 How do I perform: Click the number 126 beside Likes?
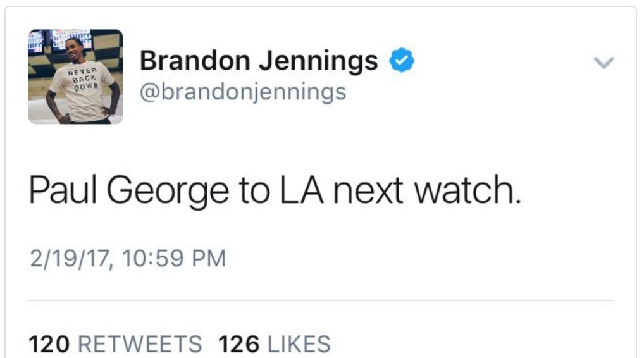(238, 344)
